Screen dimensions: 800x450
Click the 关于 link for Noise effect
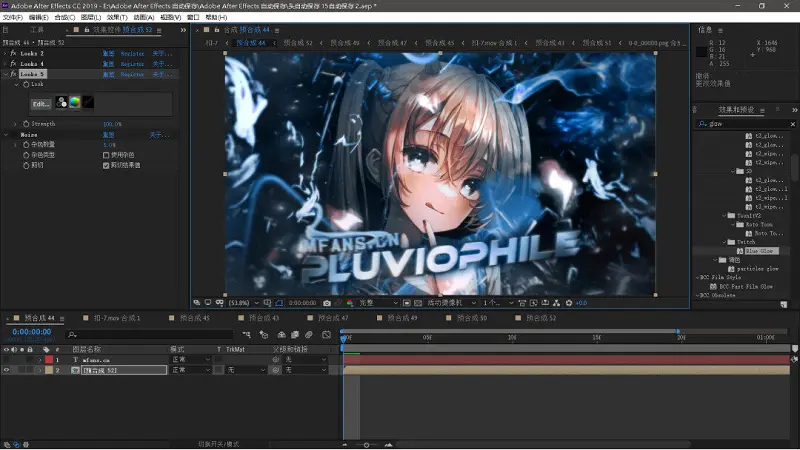coord(158,135)
